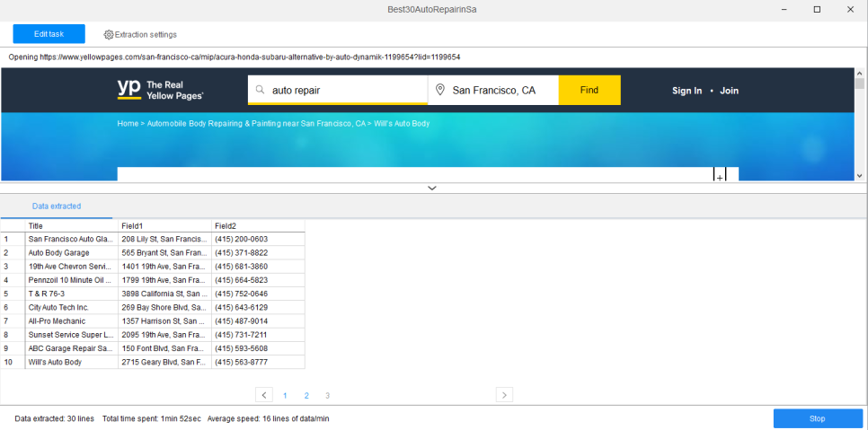Click phone number (415) 752-0646

click(258, 294)
